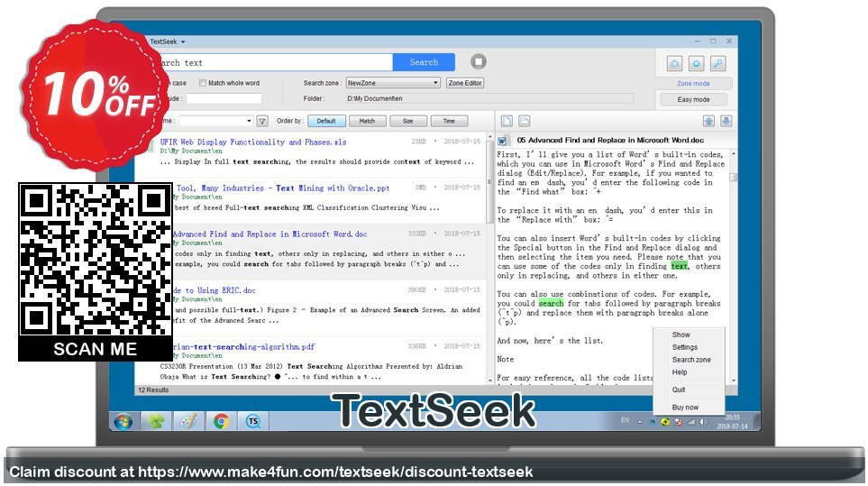Choose Help from the tray context menu
The width and height of the screenshot is (868, 486).
[680, 372]
